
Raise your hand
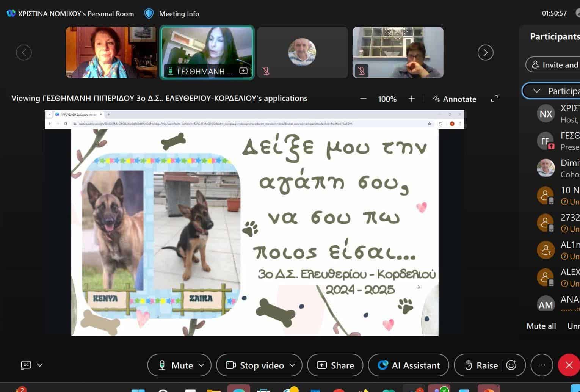[x=481, y=365]
